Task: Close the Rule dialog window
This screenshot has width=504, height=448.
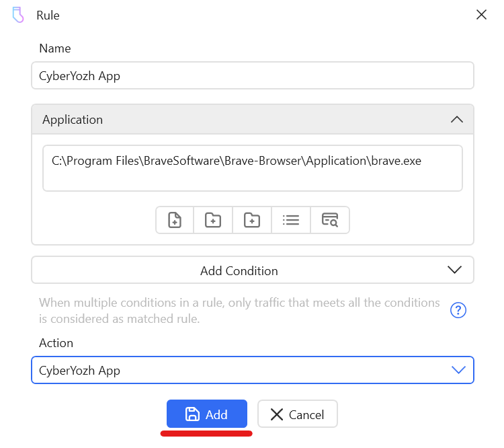Action: point(481,15)
